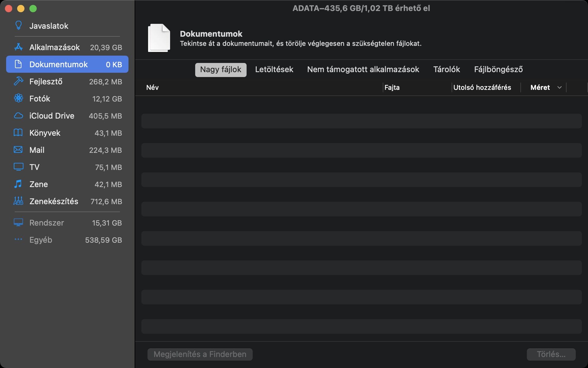Open the Zene music note icon

pyautogui.click(x=18, y=184)
